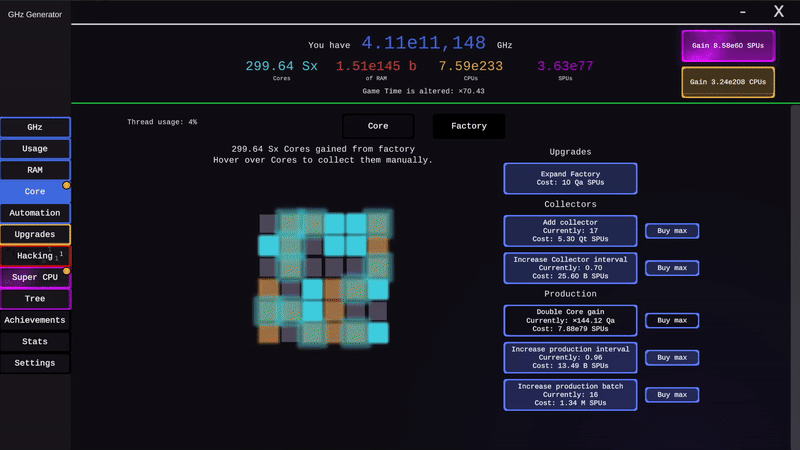Select the Core tab in the sidebar
This screenshot has width=800, height=450.
pos(35,191)
